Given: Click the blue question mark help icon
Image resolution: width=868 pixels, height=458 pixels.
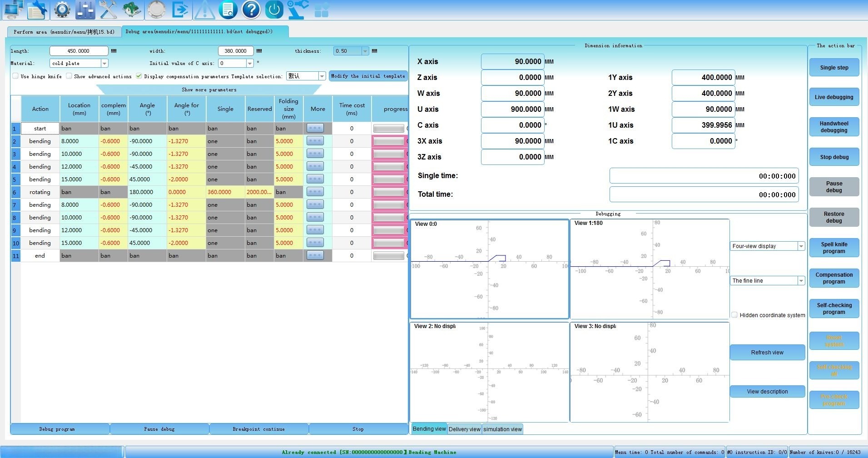Looking at the screenshot, I should 251,10.
